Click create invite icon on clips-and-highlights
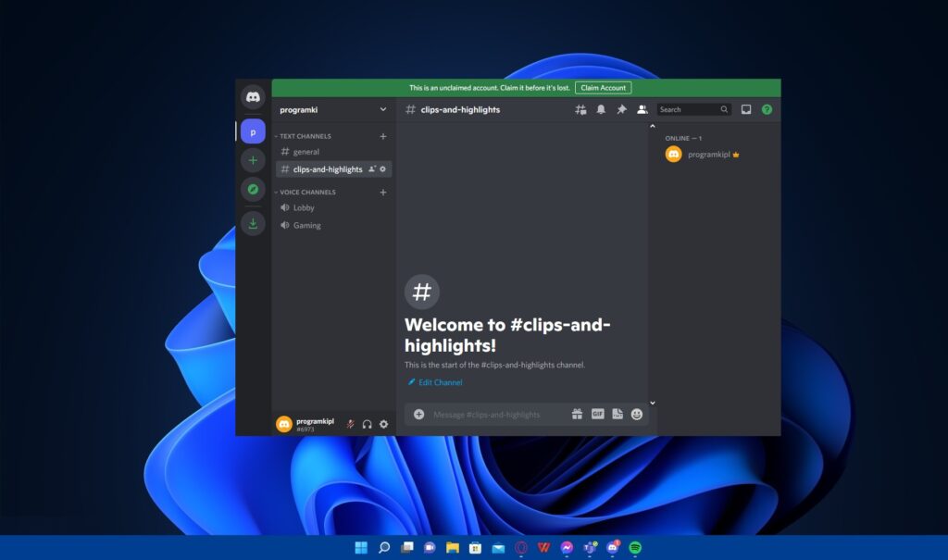 point(372,169)
